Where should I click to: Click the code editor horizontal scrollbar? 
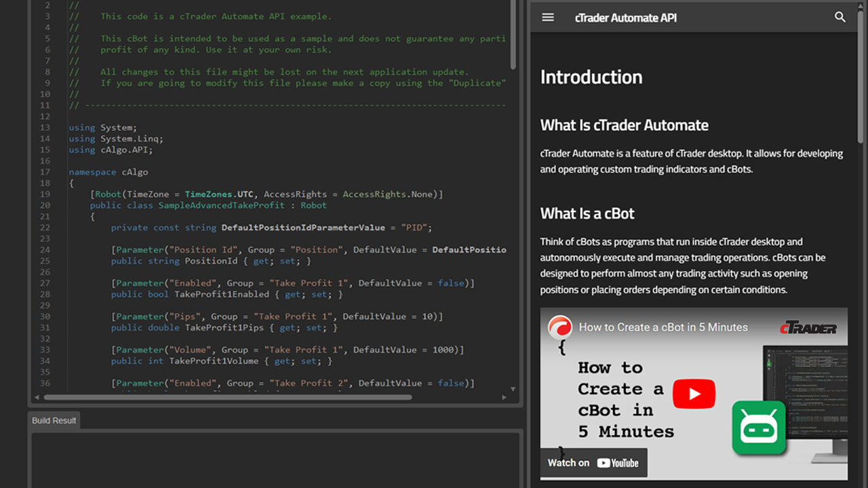(228, 397)
